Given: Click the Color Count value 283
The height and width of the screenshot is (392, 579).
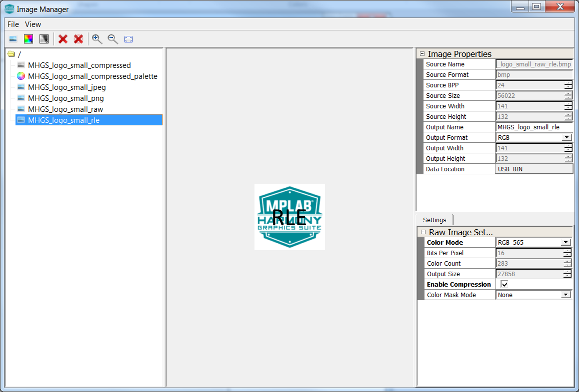Looking at the screenshot, I should [502, 263].
